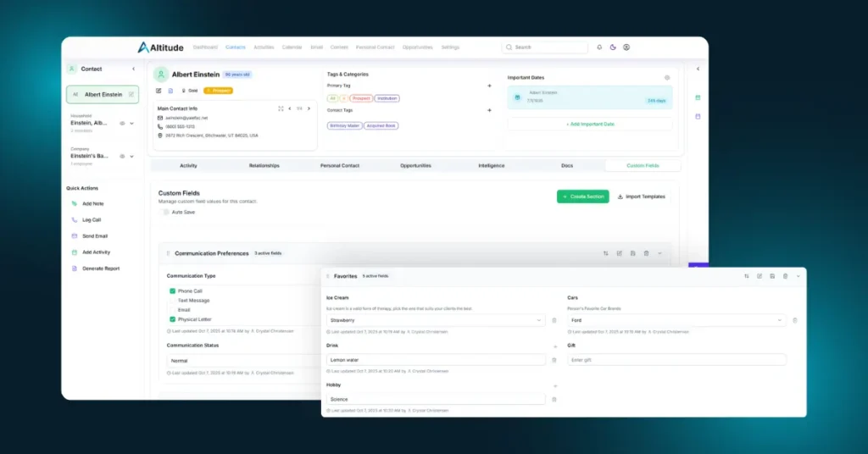Screen dimensions: 868x454
Task: Click the purple icon in the right sidebar
Action: pos(698,117)
